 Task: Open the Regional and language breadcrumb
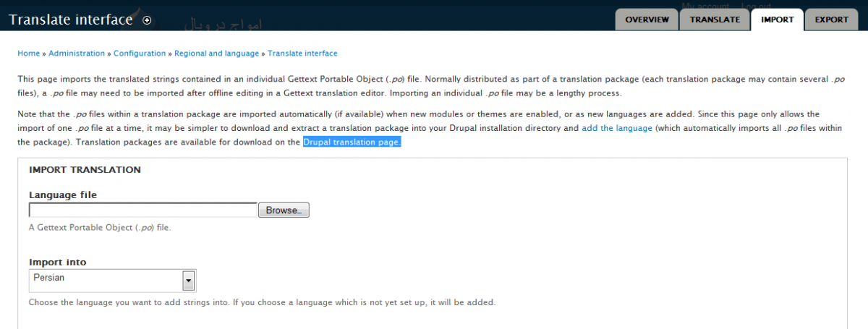pyautogui.click(x=216, y=54)
